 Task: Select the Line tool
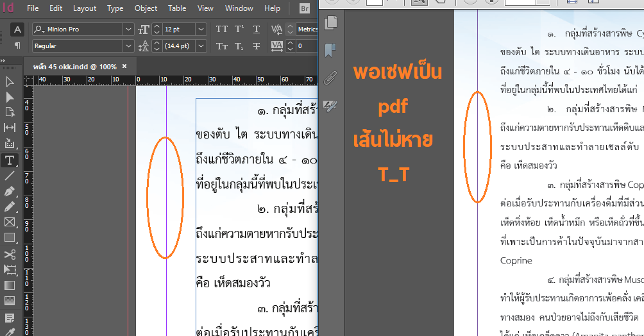[10, 176]
